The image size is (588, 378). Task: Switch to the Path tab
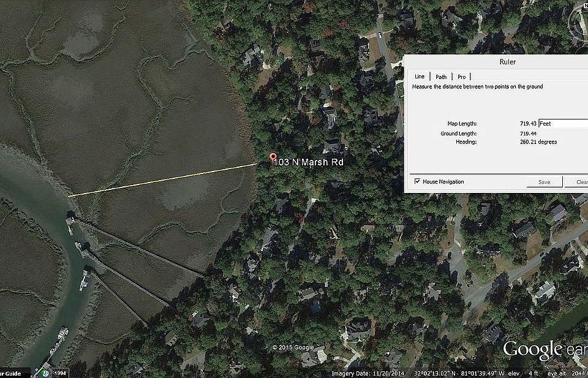(441, 77)
